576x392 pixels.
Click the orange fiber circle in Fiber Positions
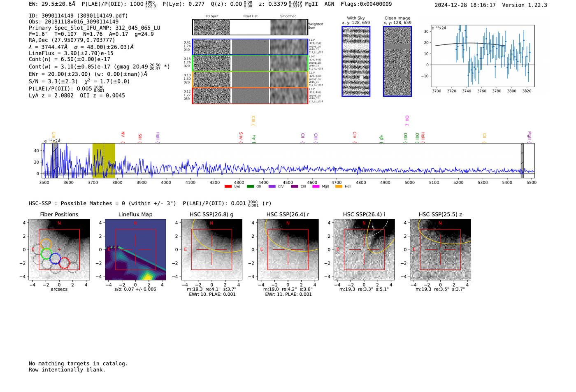tap(46, 244)
